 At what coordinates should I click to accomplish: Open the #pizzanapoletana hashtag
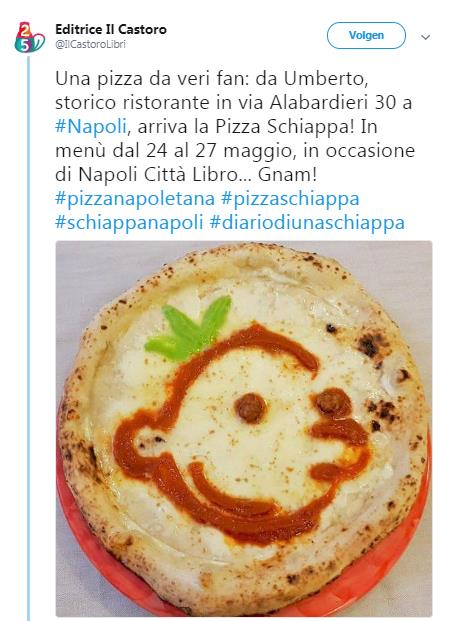(x=135, y=199)
